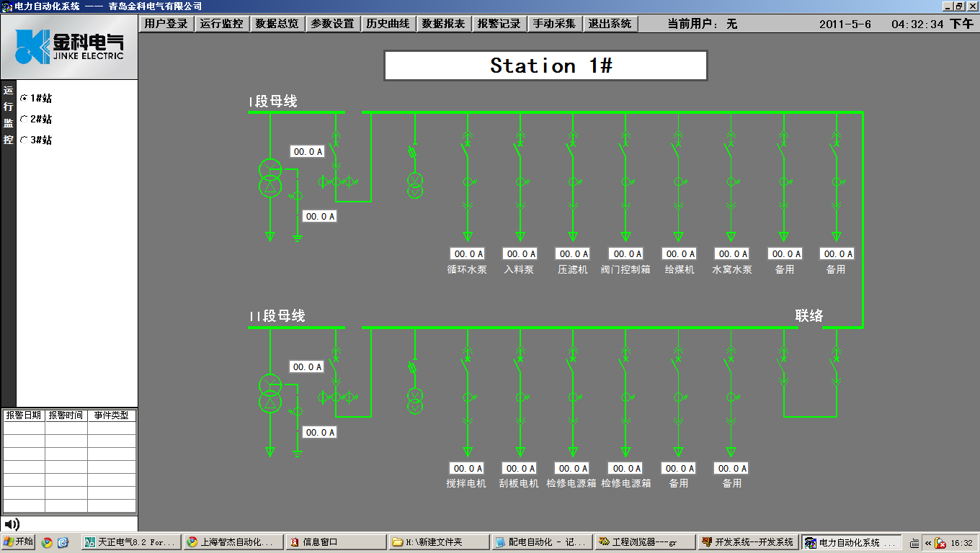Viewport: 980px width, 553px height.
Task: Switch to 天正电气8.2 taskbar window
Action: pyautogui.click(x=130, y=542)
